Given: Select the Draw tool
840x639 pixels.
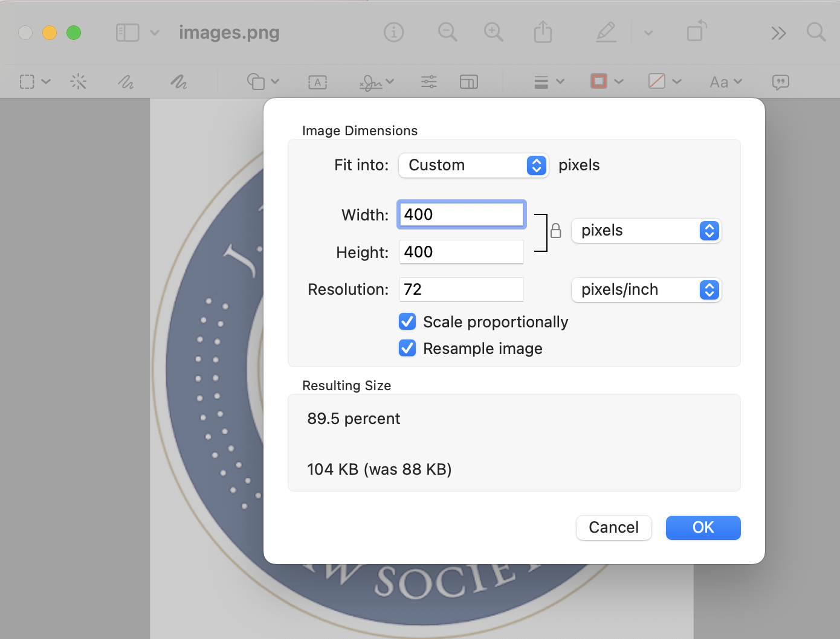Looking at the screenshot, I should (x=179, y=82).
